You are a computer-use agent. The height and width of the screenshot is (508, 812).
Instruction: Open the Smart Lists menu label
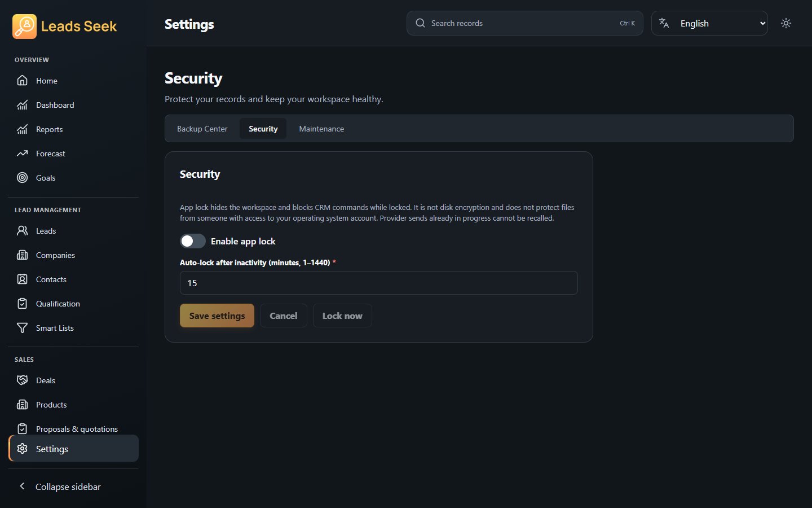click(x=55, y=328)
